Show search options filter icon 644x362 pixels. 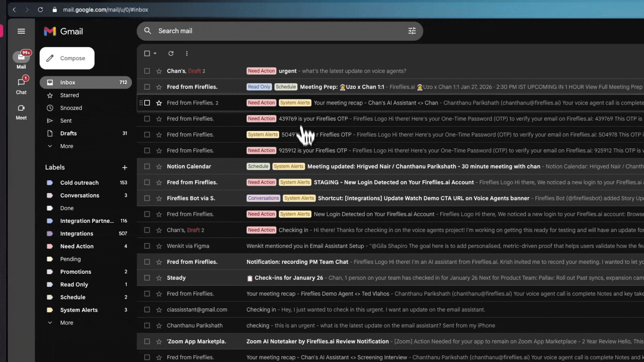pyautogui.click(x=412, y=31)
